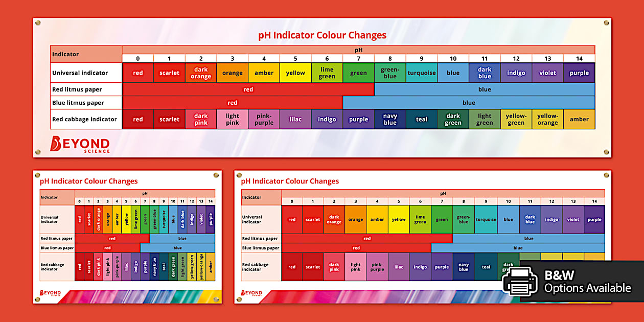The height and width of the screenshot is (322, 644).
Task: Click the gold fastener on bottom-left poster
Action: pos(38,175)
